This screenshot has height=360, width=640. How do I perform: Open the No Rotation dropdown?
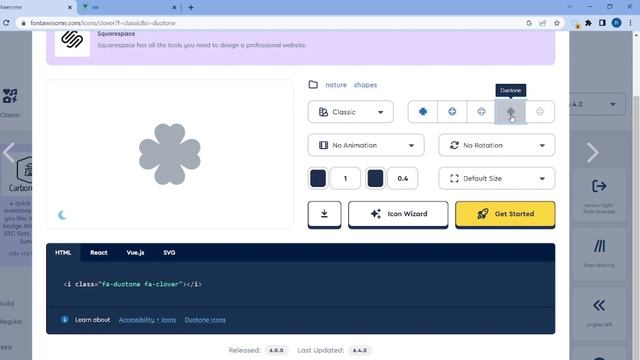tap(497, 145)
